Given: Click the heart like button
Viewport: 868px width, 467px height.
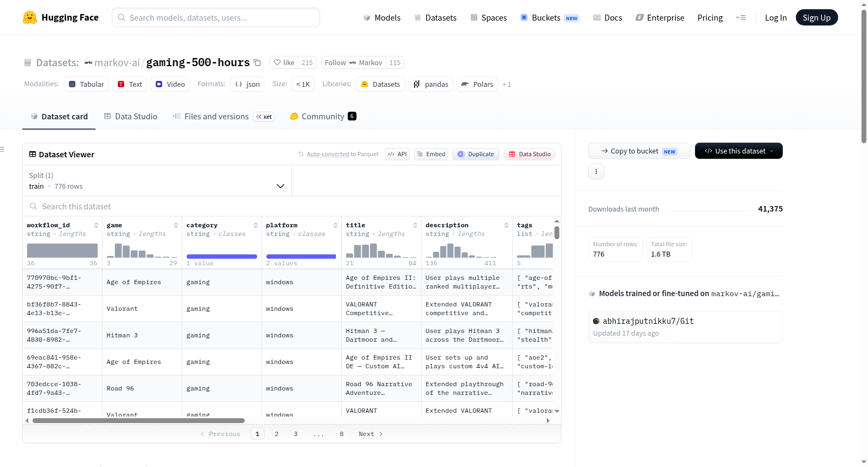Looking at the screenshot, I should point(284,62).
